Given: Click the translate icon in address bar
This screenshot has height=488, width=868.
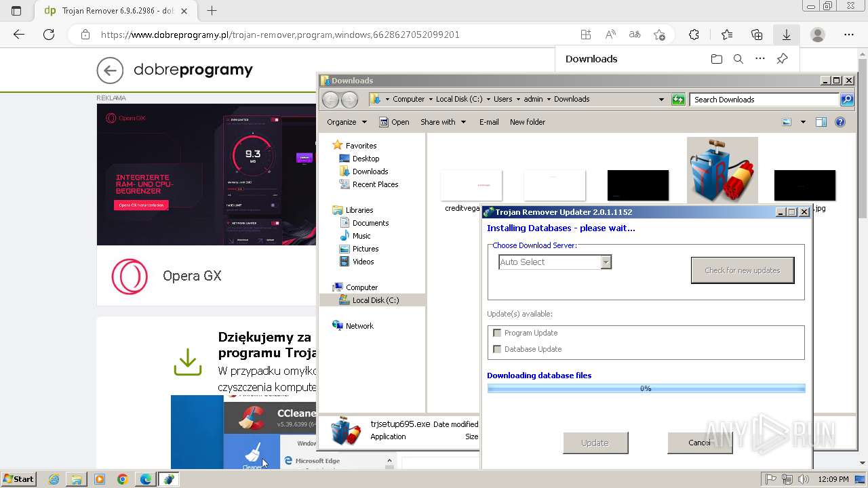Looking at the screenshot, I should (x=635, y=35).
